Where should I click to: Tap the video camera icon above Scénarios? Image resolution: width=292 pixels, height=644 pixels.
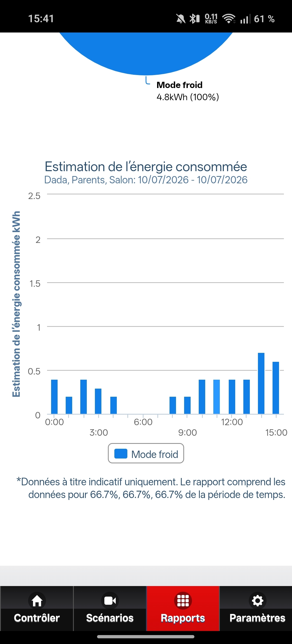110,601
